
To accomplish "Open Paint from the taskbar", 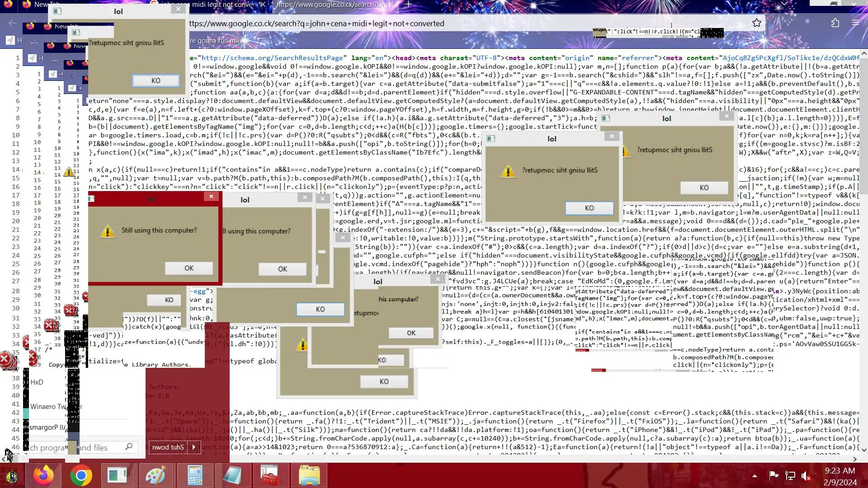I will click(155, 475).
